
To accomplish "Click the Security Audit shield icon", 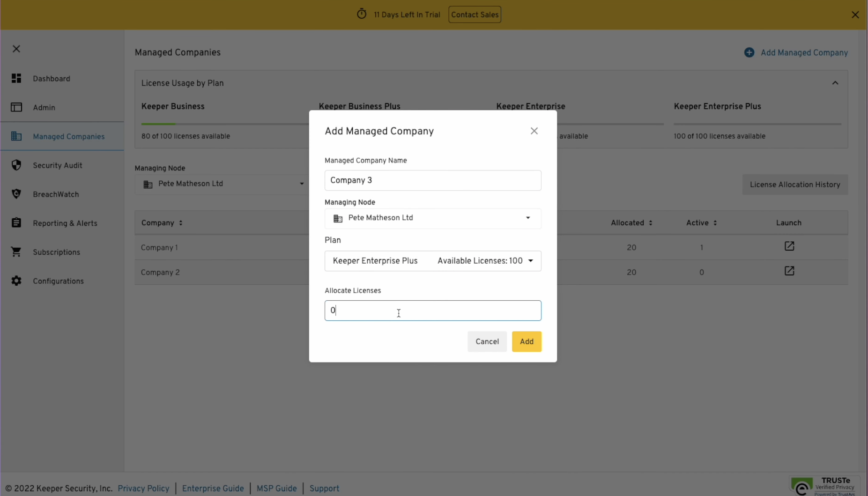I will (x=16, y=165).
